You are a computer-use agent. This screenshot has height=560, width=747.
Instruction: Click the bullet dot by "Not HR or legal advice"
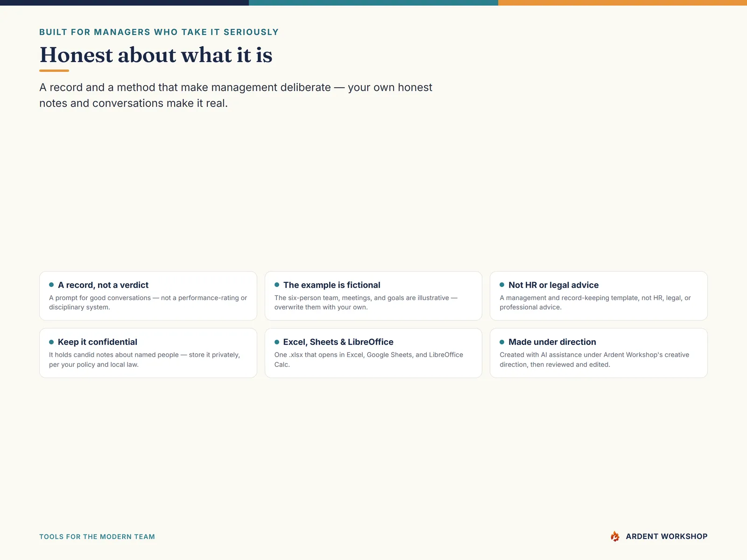[502, 285]
